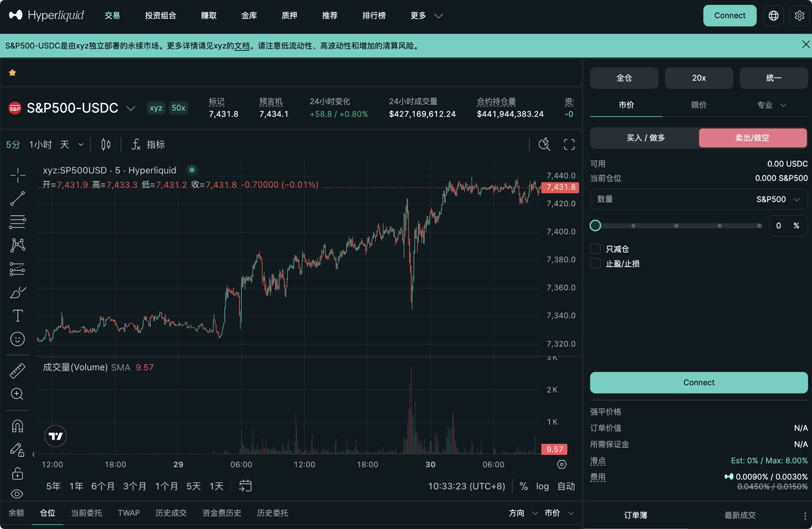Open the indicators dialog
812x529 pixels.
point(148,144)
